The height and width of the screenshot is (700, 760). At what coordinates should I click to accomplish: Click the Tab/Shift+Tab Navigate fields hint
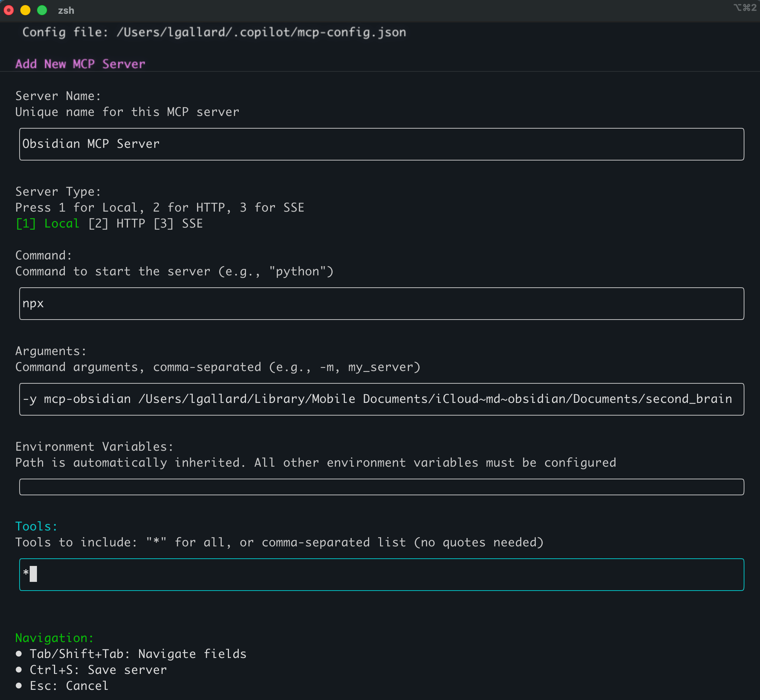pyautogui.click(x=138, y=654)
